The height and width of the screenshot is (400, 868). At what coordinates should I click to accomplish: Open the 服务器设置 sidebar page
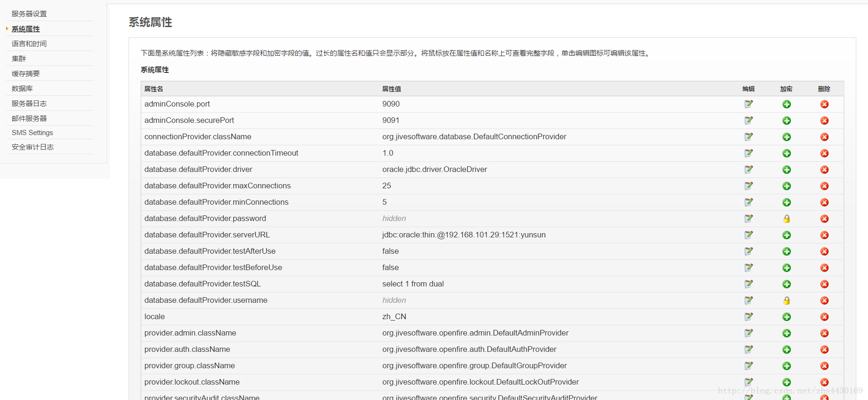point(29,14)
